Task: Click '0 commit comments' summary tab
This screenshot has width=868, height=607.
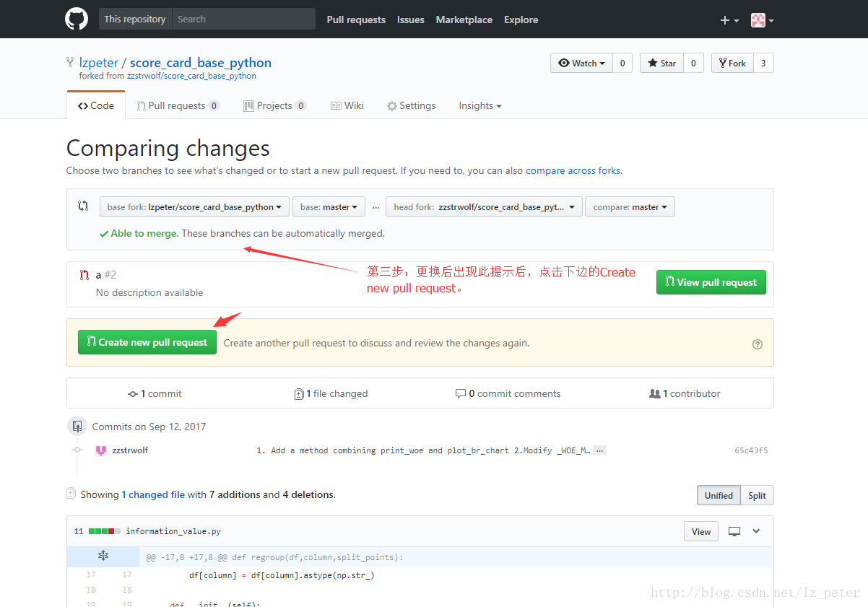Action: tap(508, 394)
